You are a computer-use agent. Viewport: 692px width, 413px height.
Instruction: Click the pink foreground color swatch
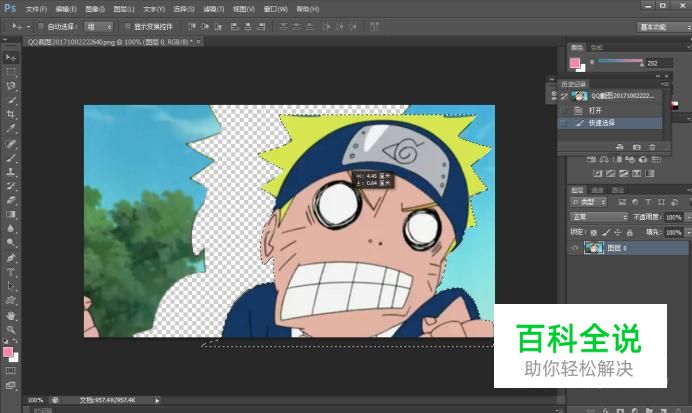coord(9,352)
